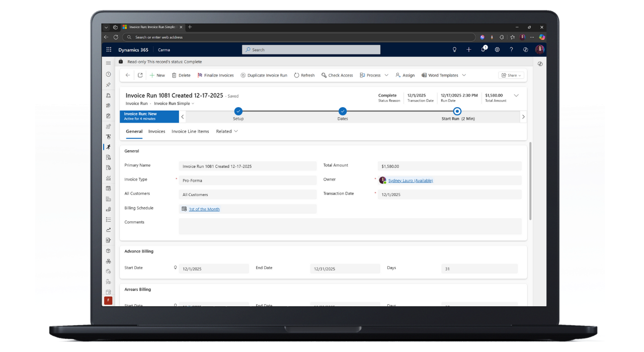644x352 pixels.
Task: Open the Dynamics 365 app launcher waffle
Action: tap(109, 49)
